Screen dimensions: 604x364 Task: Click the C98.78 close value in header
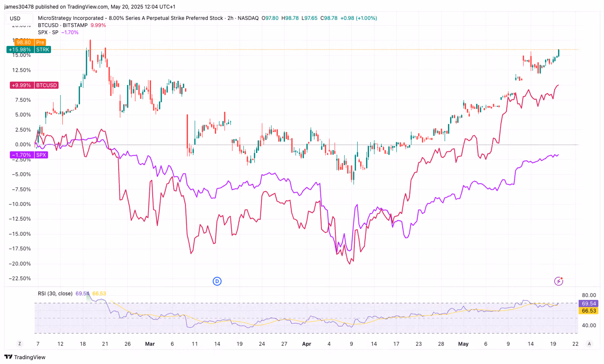(x=329, y=18)
